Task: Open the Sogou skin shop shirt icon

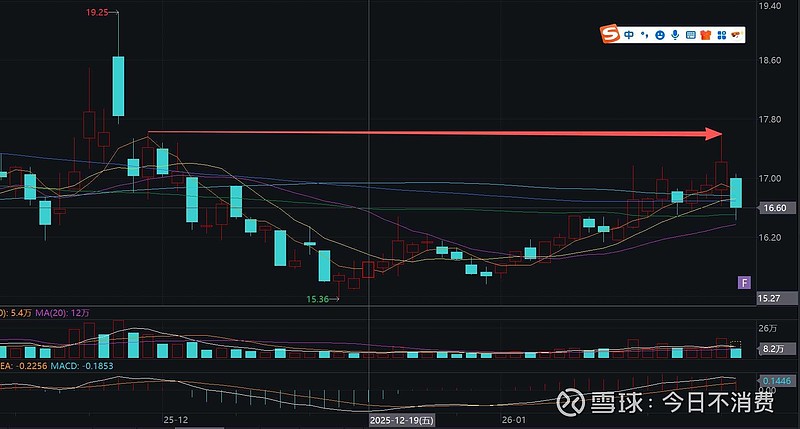Action: click(706, 35)
